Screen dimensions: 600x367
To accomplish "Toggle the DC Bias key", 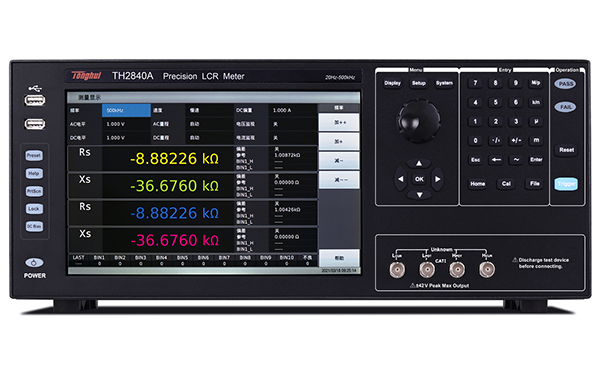I will (x=34, y=226).
